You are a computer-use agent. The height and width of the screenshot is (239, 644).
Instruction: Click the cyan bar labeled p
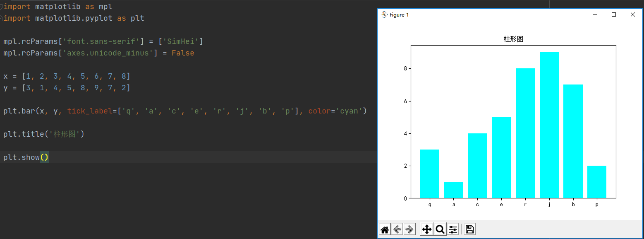tap(597, 182)
